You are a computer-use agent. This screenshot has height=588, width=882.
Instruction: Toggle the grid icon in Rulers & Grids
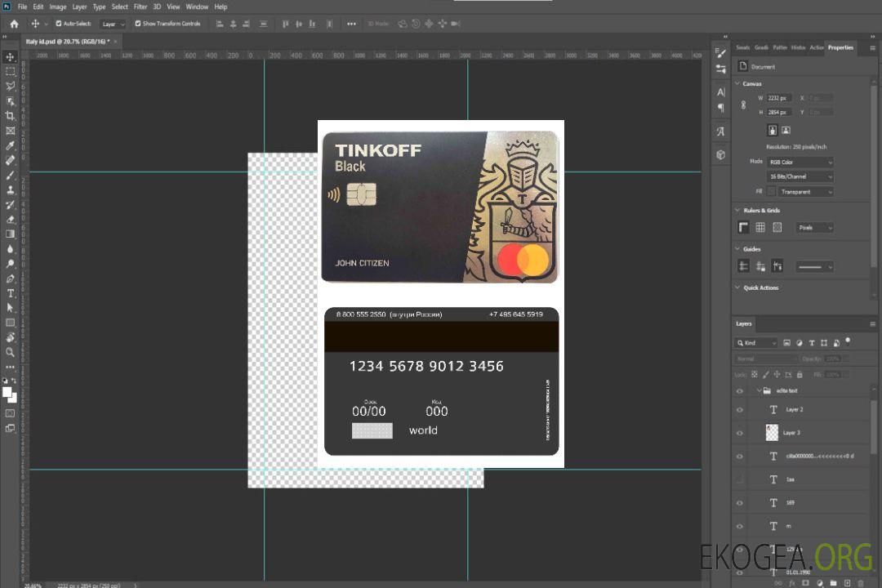(x=760, y=227)
